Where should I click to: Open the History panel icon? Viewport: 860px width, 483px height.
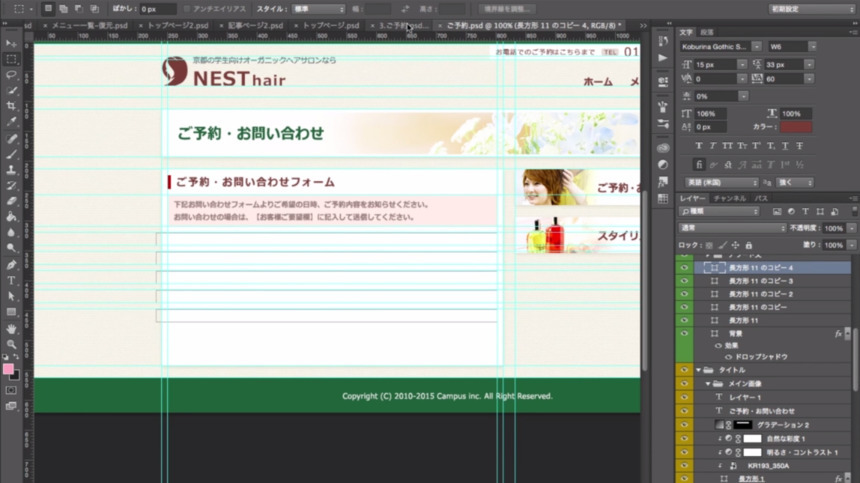pyautogui.click(x=663, y=42)
